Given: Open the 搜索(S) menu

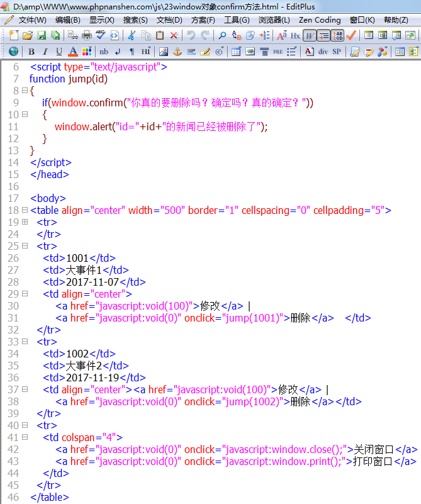Looking at the screenshot, I should (135, 20).
